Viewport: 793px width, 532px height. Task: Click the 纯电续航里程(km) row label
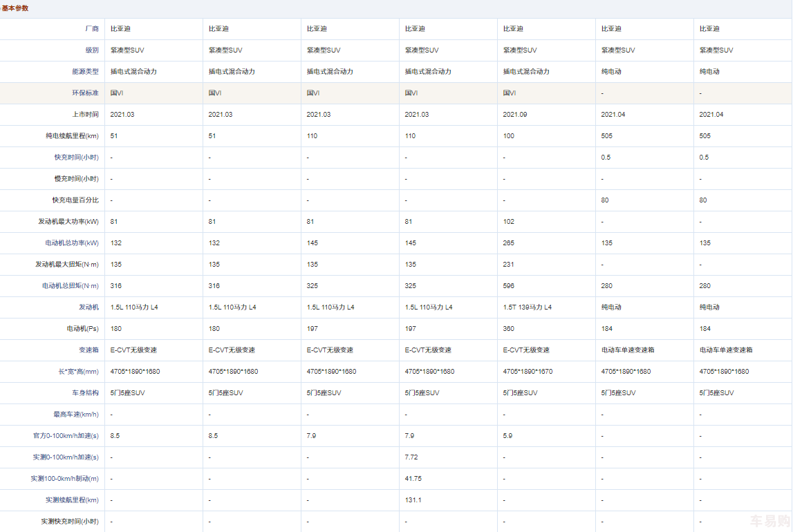pyautogui.click(x=73, y=136)
